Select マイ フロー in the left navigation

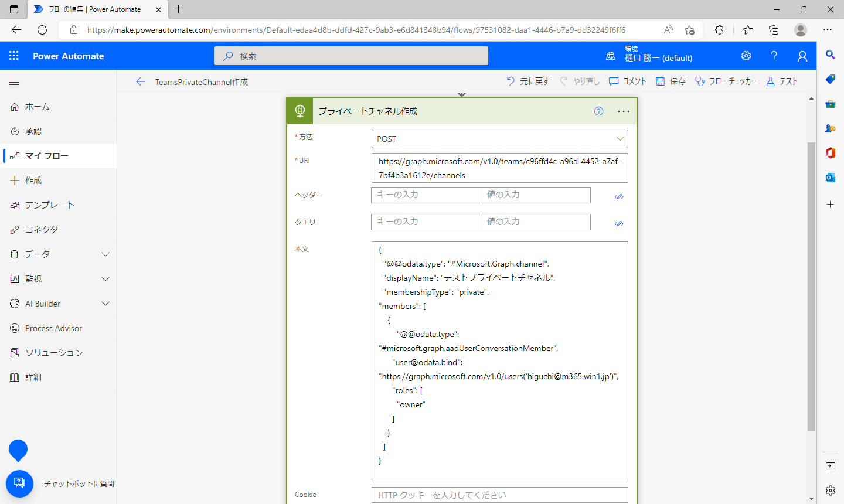click(x=59, y=156)
